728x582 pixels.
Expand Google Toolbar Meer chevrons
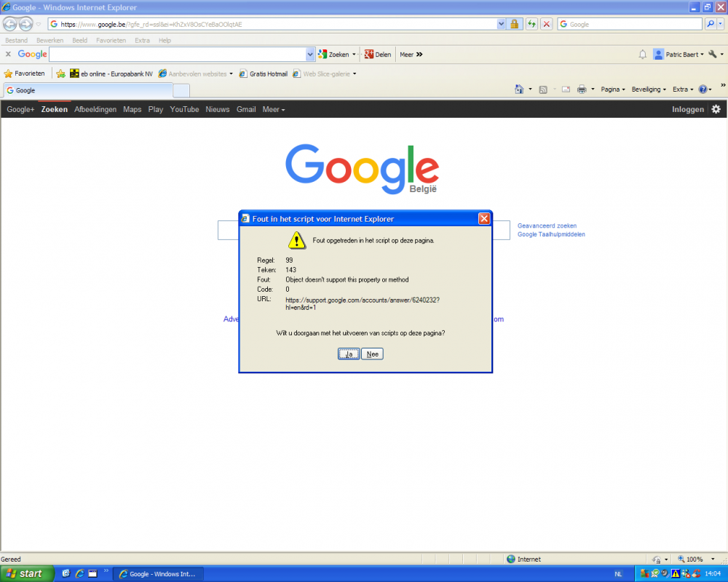[419, 55]
